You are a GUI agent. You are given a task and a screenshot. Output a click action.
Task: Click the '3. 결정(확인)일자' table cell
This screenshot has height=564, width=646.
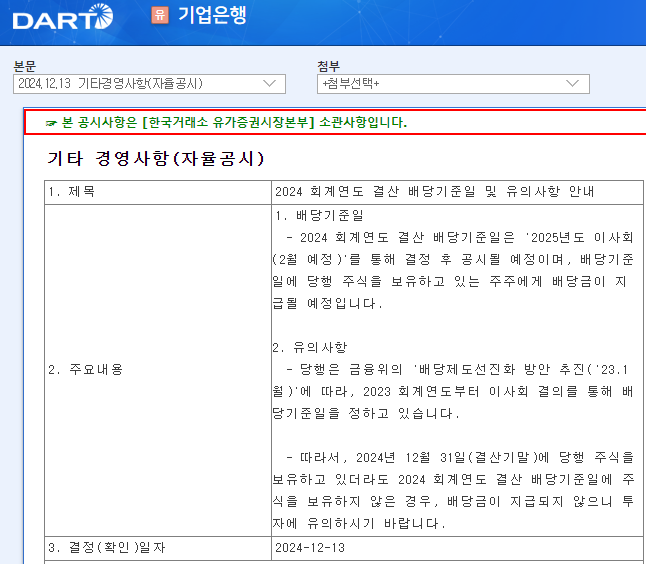tap(158, 548)
